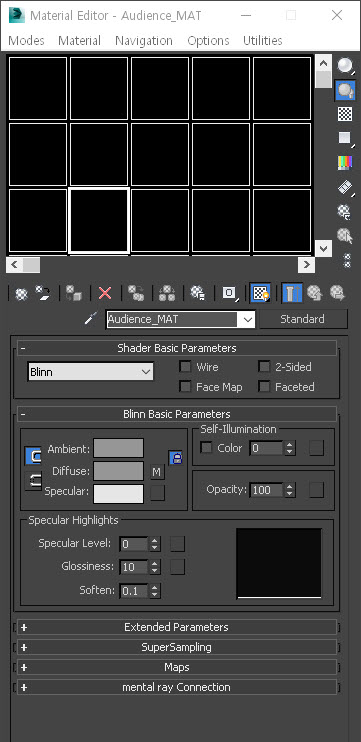361x742 pixels.
Task: Enable the Face Map checkbox
Action: tap(185, 387)
